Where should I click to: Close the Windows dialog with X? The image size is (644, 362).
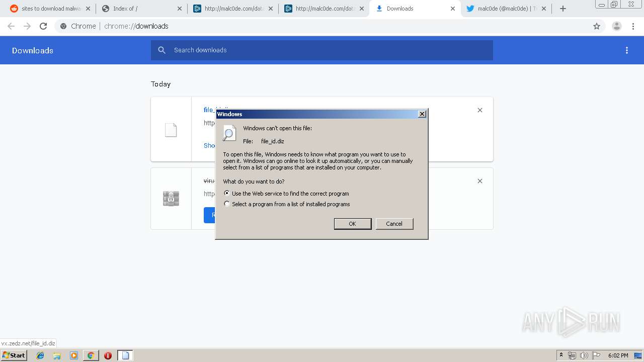coord(422,114)
